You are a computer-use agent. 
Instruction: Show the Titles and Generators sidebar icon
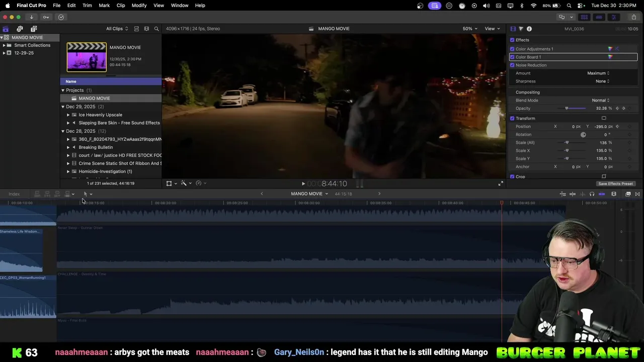tap(34, 29)
